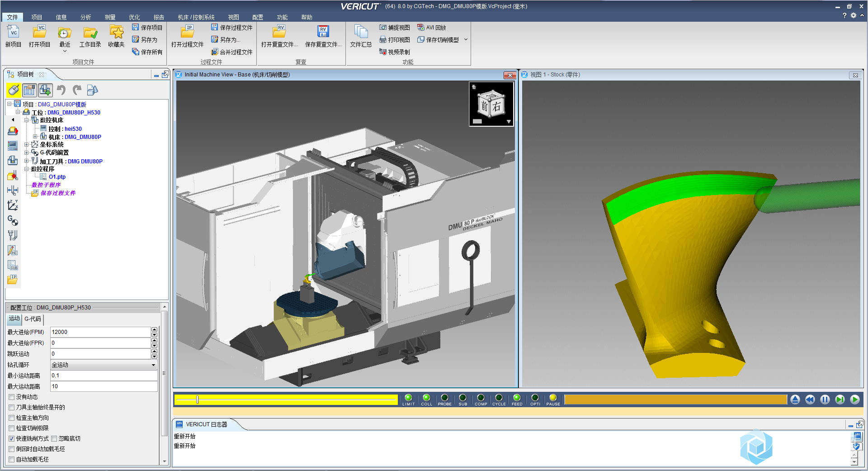
Task: Click the 最大进给(FPM) input field
Action: pos(100,332)
